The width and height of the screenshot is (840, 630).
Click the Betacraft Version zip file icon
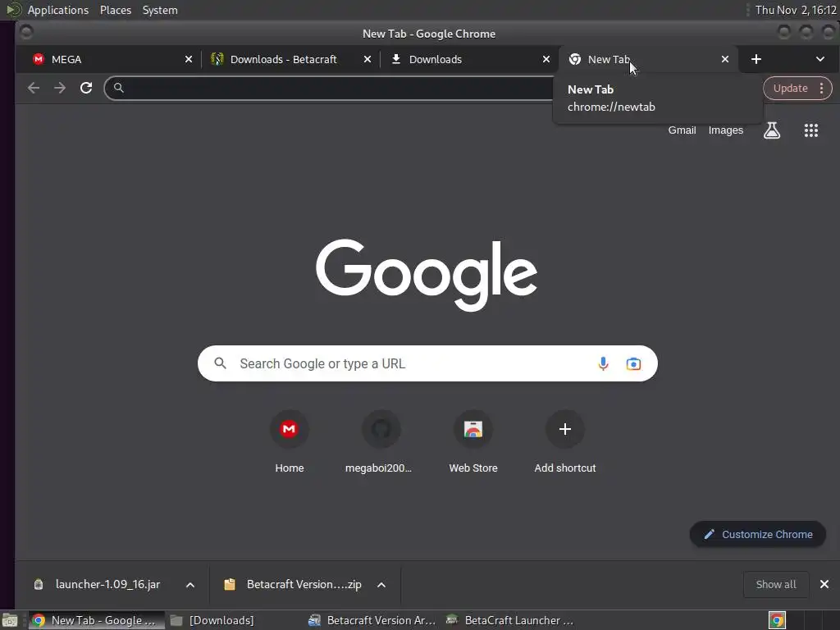click(230, 584)
